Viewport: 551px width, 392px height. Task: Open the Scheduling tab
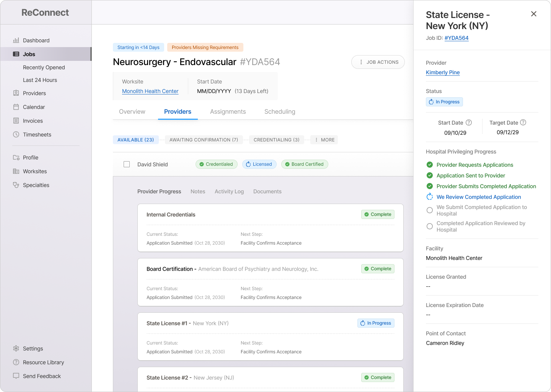click(x=280, y=111)
